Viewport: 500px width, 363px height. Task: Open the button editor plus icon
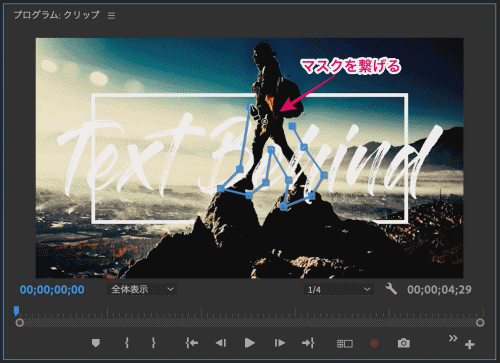click(470, 344)
